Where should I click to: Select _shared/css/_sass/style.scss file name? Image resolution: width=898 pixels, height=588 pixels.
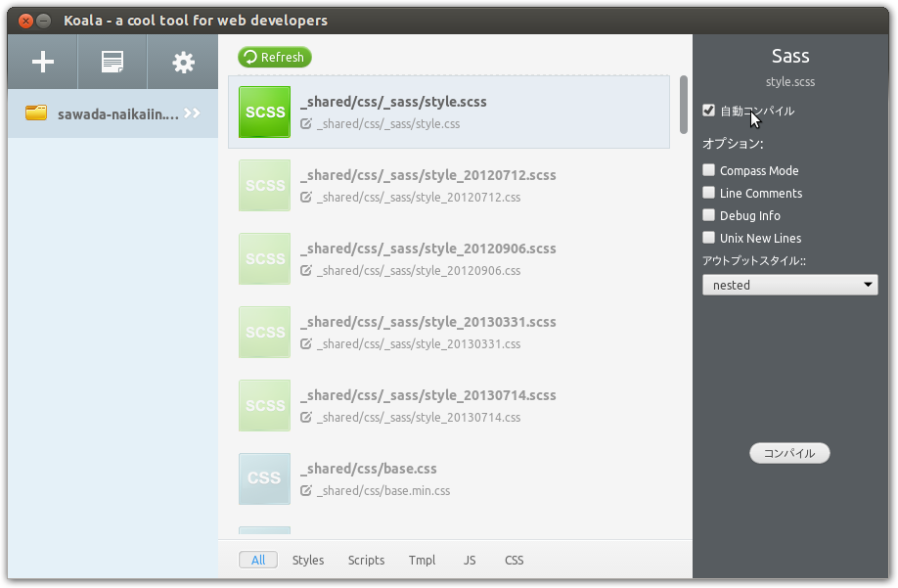coord(393,102)
